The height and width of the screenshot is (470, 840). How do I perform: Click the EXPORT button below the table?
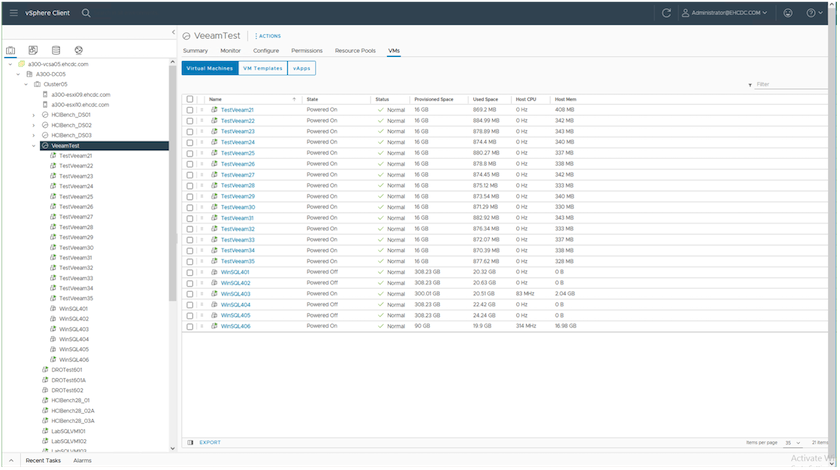pyautogui.click(x=209, y=442)
